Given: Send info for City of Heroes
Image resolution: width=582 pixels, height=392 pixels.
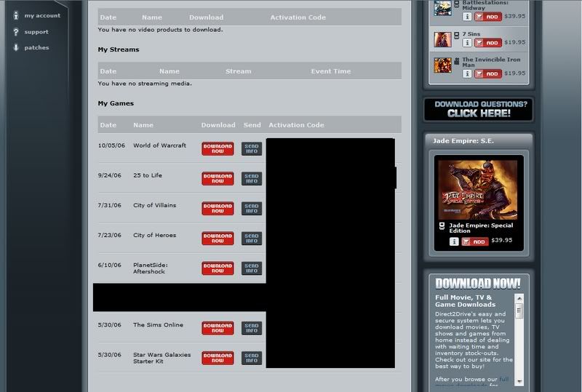Looking at the screenshot, I should 252,239.
